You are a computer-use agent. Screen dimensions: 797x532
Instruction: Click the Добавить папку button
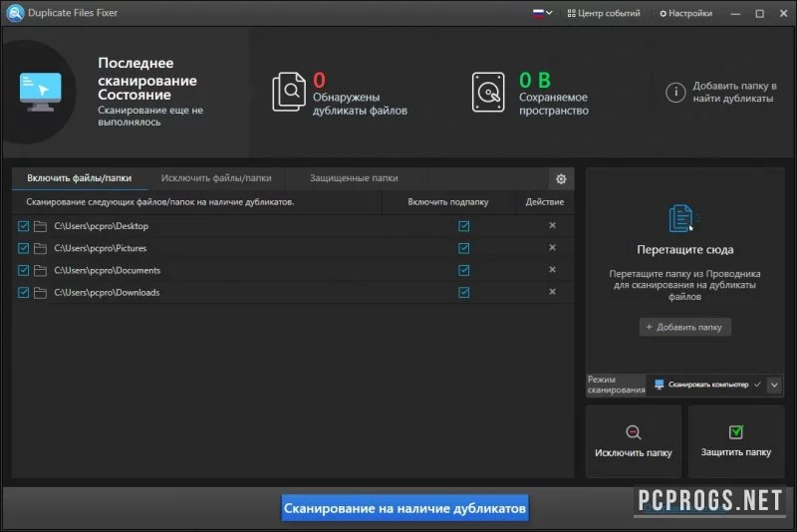[684, 327]
